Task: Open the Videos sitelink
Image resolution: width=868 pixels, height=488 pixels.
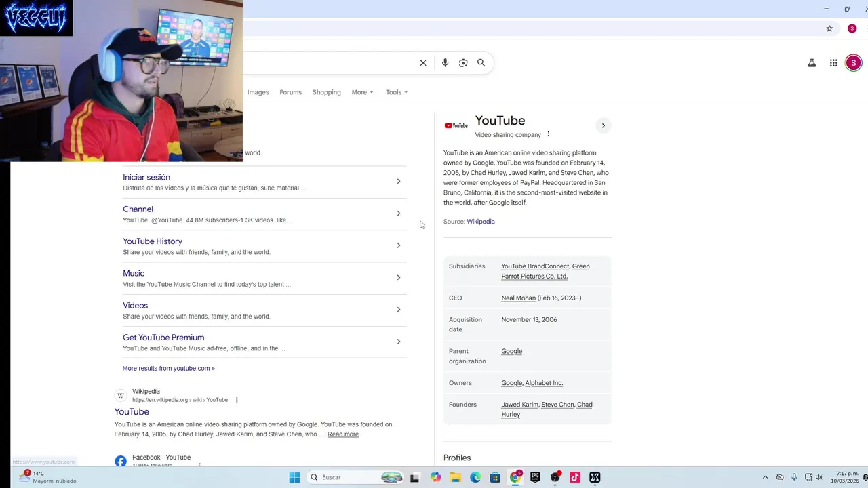Action: (x=135, y=306)
